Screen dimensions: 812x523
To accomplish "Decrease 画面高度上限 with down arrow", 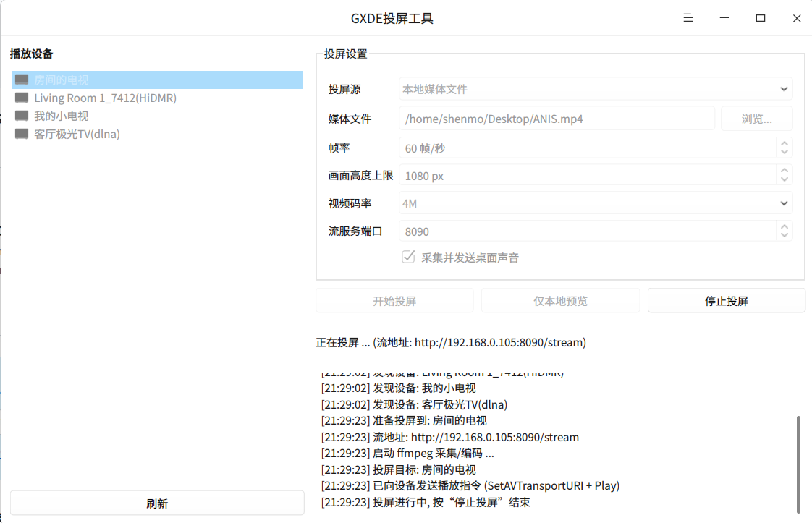I will (x=784, y=179).
